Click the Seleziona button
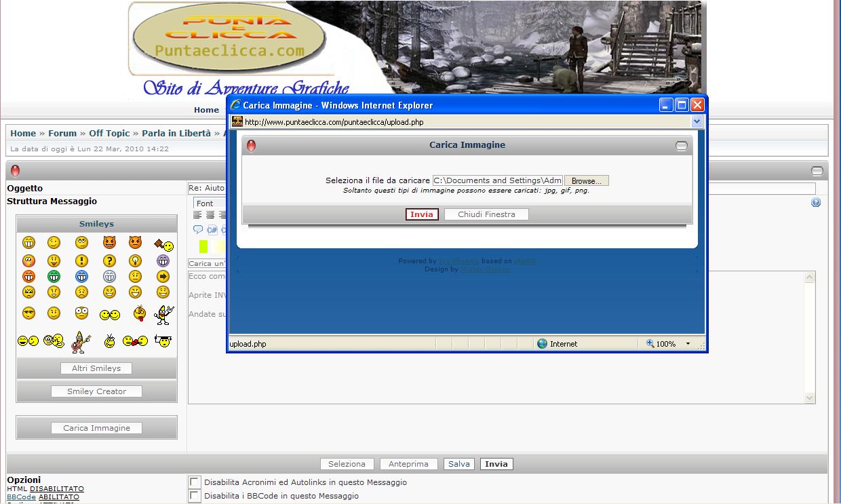841x504 pixels. pos(347,464)
